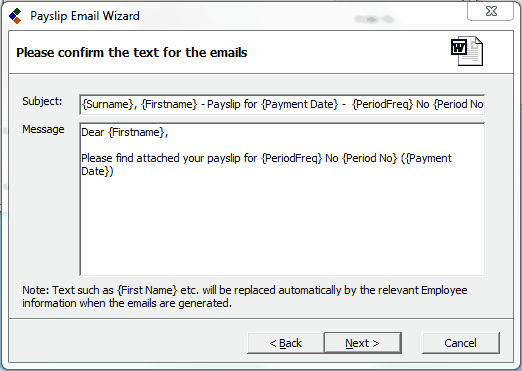Screen dimensions: 522x371
Task: Close the Payslip Email Wizard dialog
Action: [490, 11]
